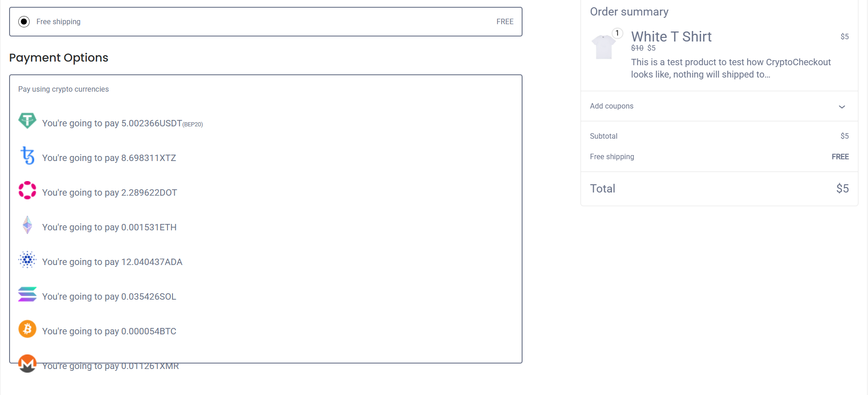Click the Ethereum ETH coin icon
This screenshot has height=395, width=868.
[27, 225]
